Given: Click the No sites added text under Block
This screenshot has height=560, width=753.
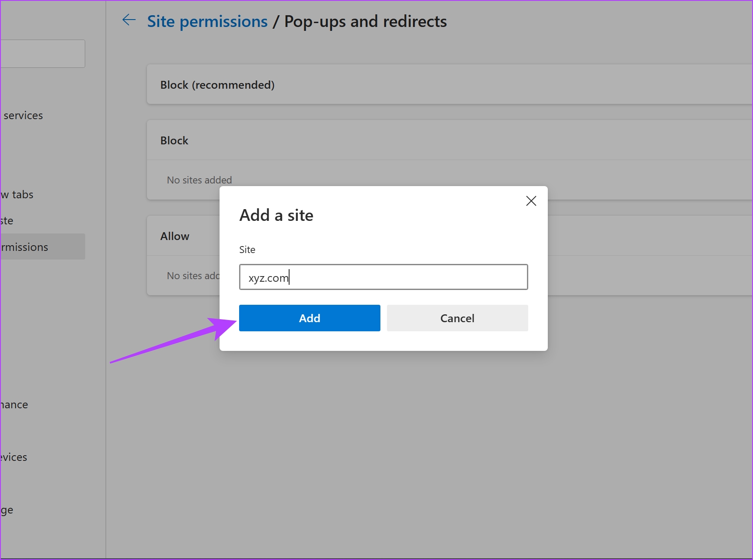Looking at the screenshot, I should tap(200, 180).
